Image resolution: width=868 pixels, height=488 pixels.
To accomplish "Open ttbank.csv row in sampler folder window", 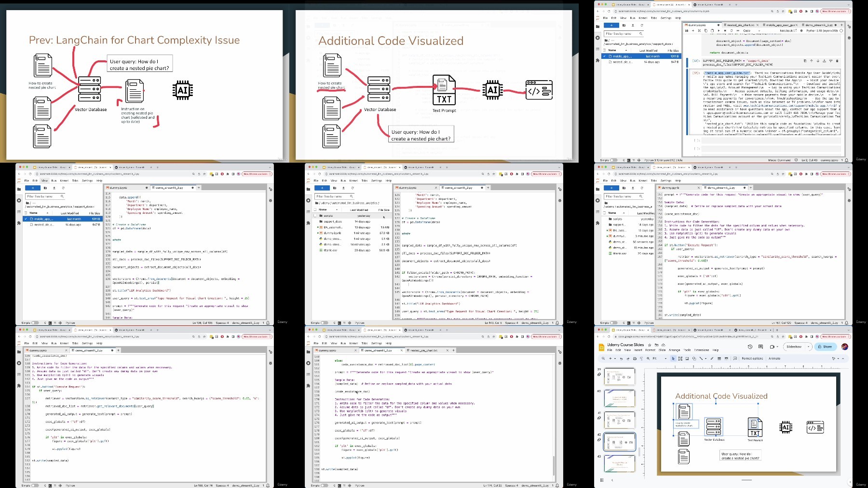I will (x=353, y=250).
